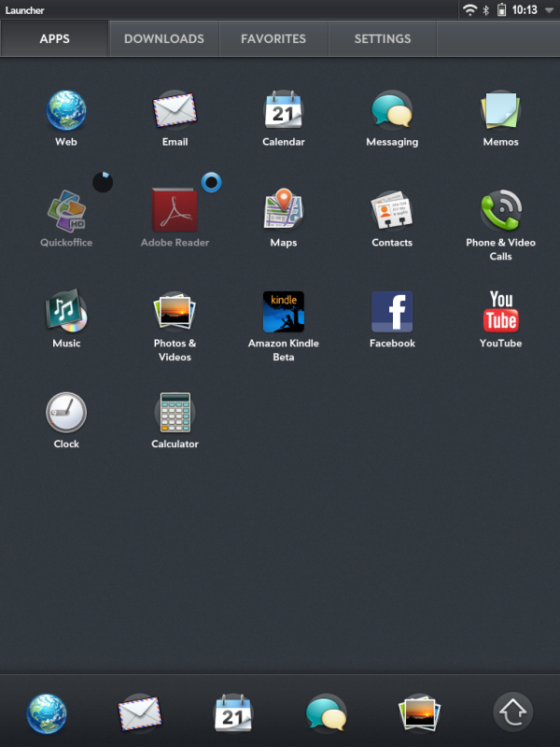
Task: Open Photos from the bottom dock
Action: coord(418,713)
